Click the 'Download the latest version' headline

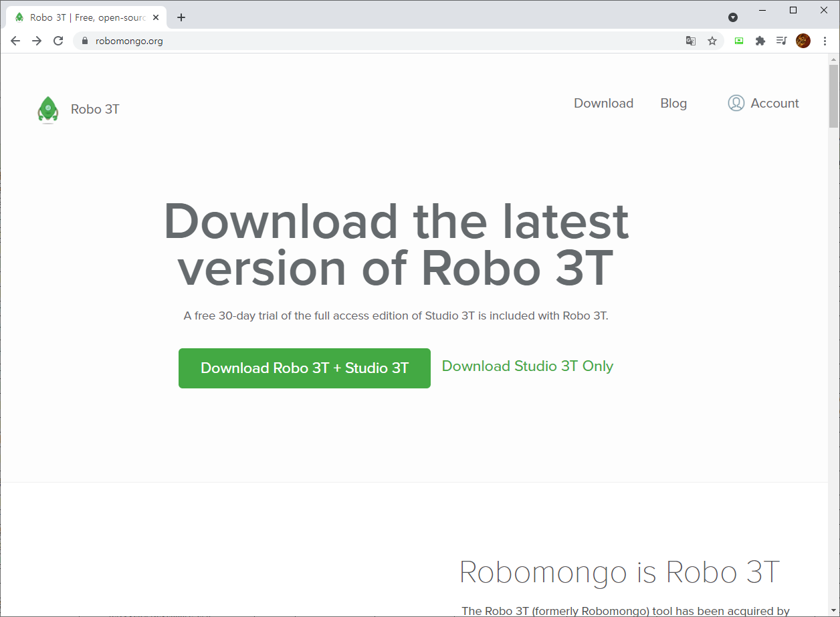coord(396,244)
